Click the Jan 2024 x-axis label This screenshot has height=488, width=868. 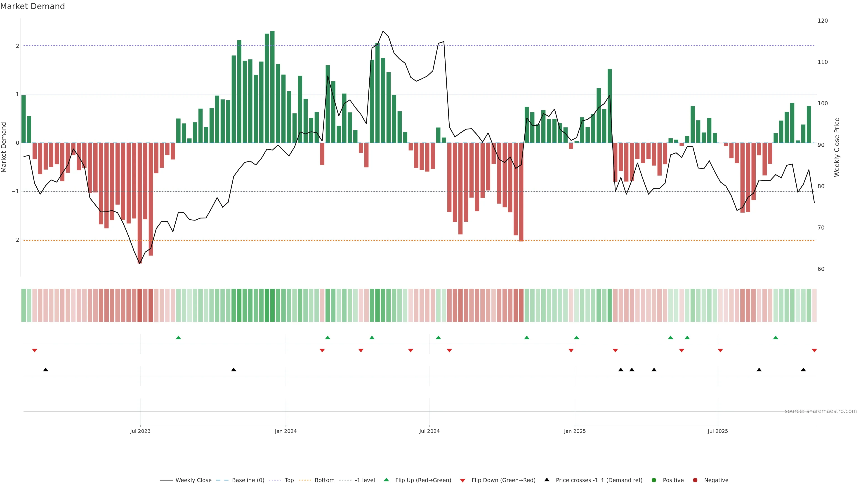coord(285,431)
